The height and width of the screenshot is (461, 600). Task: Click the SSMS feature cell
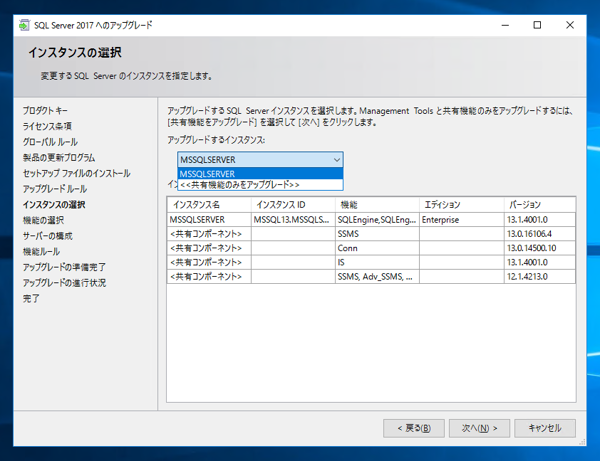377,234
